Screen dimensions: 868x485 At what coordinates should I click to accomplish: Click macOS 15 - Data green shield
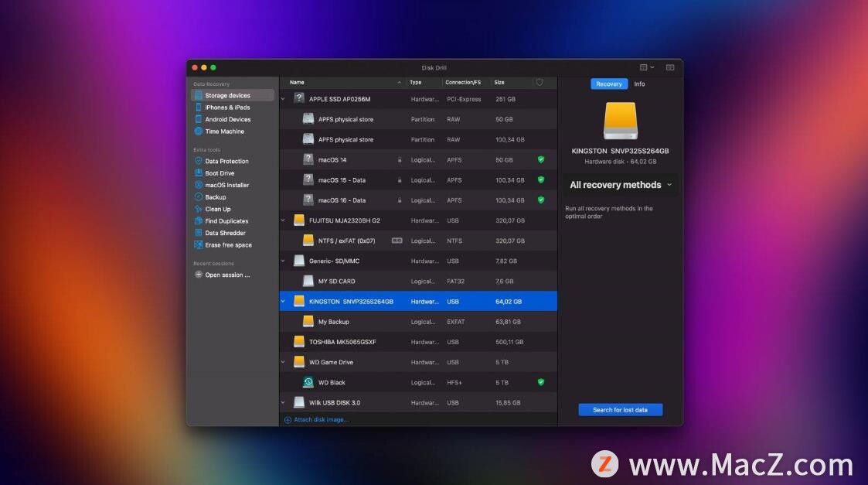(541, 179)
